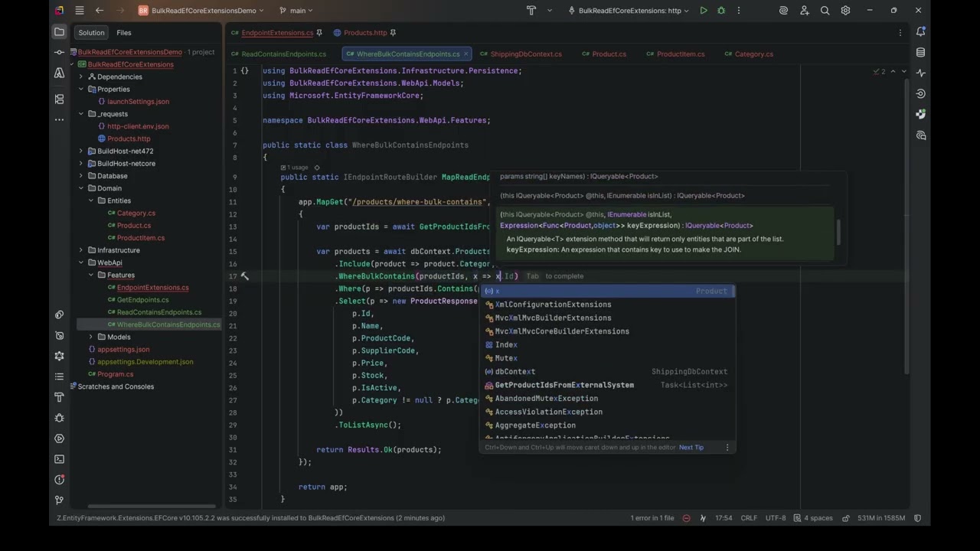Close the WhereBulkContainsEndpoints.cs tab

coord(466,54)
